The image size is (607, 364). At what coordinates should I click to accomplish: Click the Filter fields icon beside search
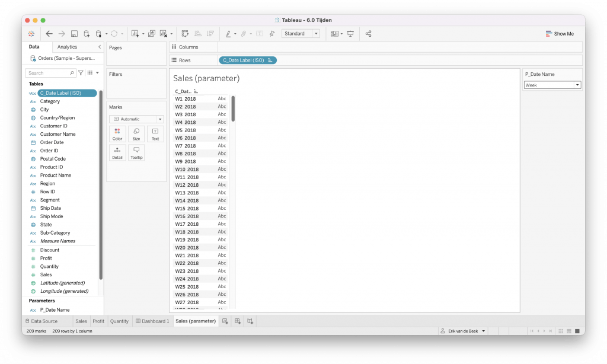(x=81, y=73)
